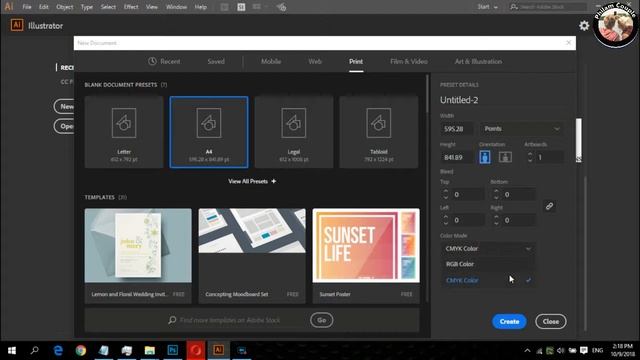640x360 pixels.
Task: Switch to landscape orientation icon
Action: point(505,157)
